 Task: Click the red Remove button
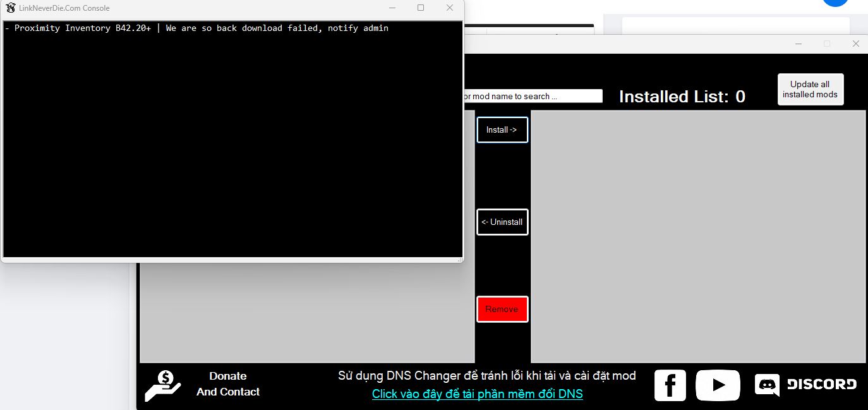coord(502,309)
